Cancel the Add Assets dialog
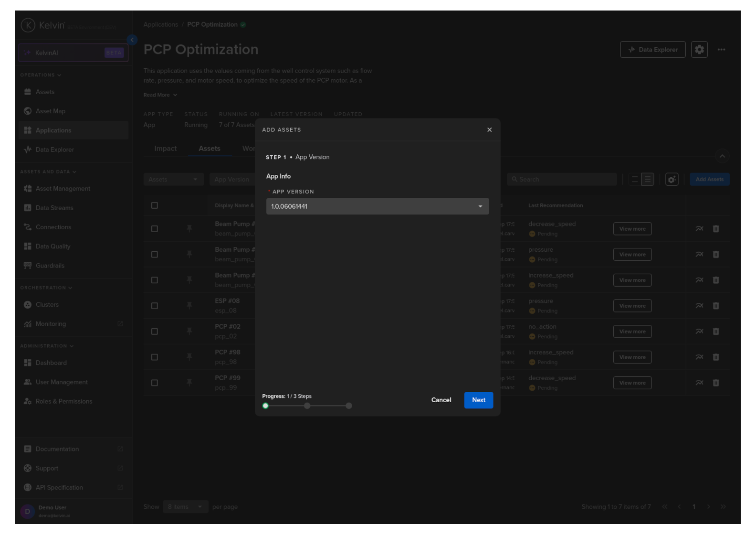Image resolution: width=756 pixels, height=535 pixels. click(441, 400)
